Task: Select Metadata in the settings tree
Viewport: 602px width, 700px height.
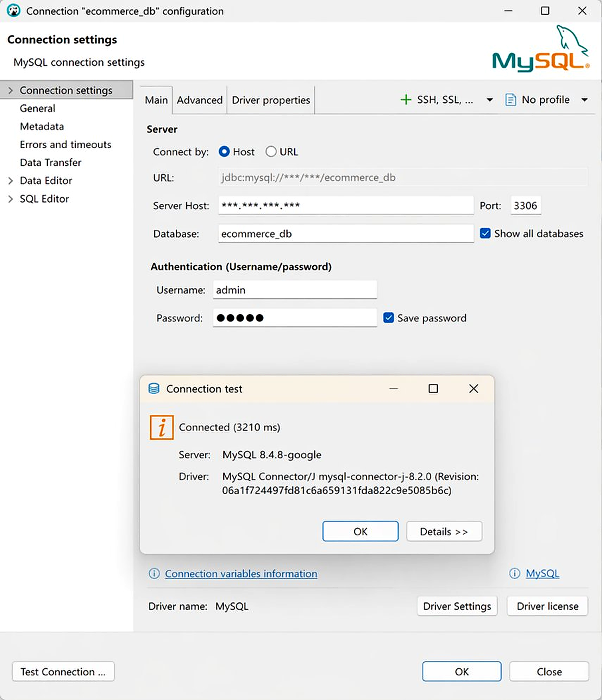Action: pos(42,126)
